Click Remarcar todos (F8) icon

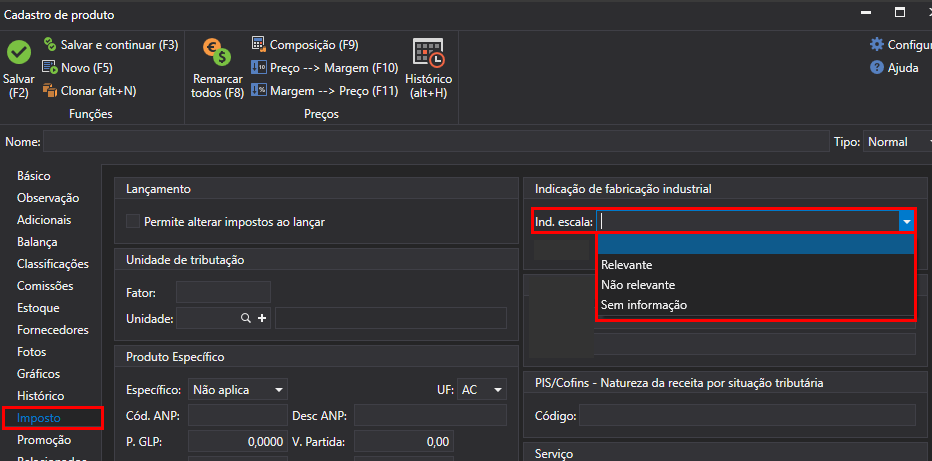click(216, 53)
